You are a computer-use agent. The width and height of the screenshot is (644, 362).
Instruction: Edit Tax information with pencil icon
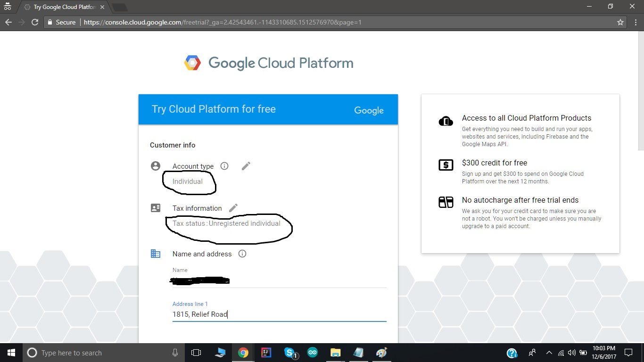pyautogui.click(x=233, y=208)
